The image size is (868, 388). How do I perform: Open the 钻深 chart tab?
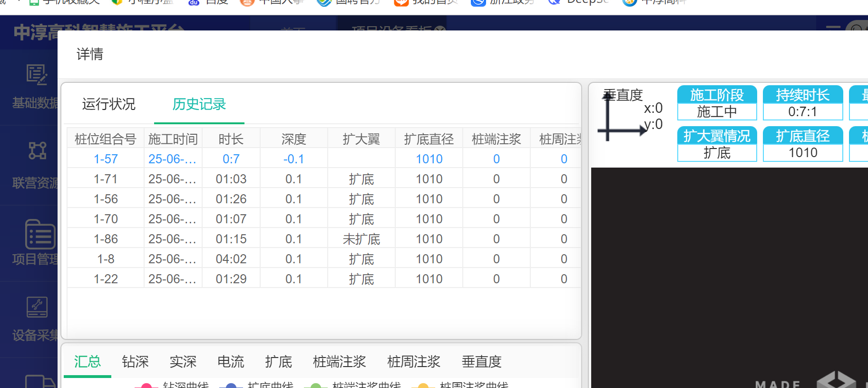(x=135, y=362)
